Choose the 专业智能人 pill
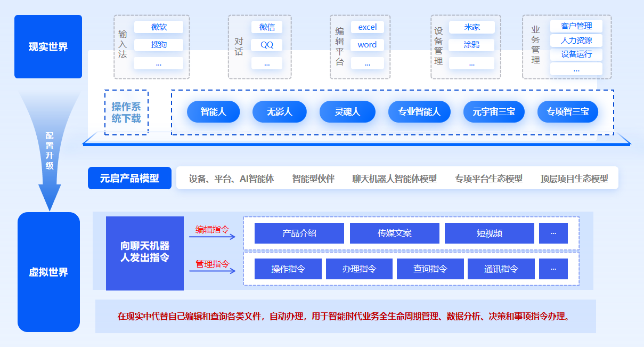 (x=419, y=112)
